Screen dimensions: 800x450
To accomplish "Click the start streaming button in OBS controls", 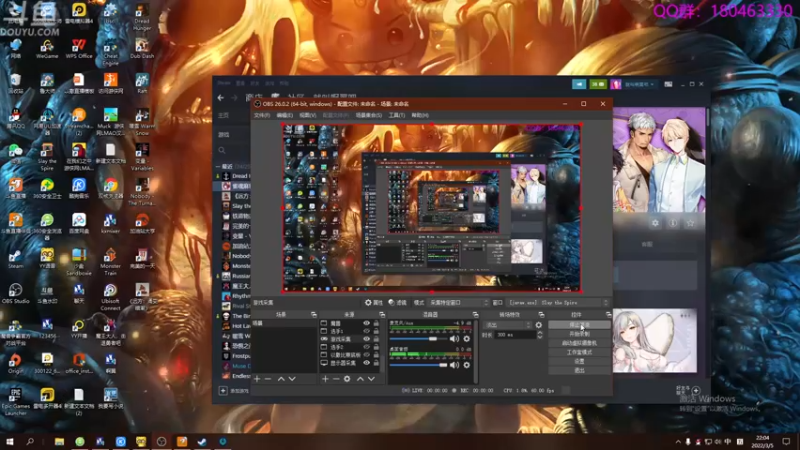I will pos(580,325).
